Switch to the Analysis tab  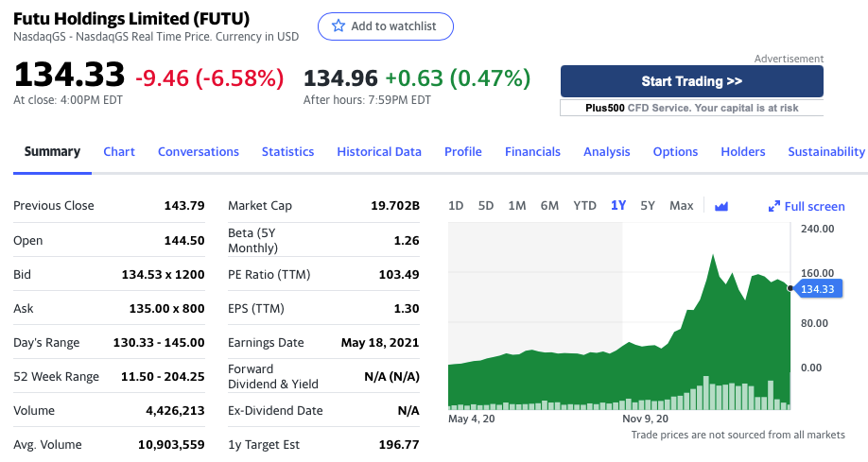click(607, 151)
